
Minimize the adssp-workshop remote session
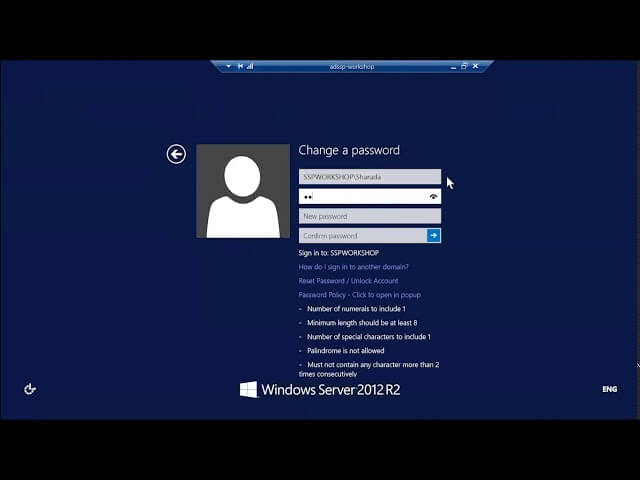[x=453, y=67]
